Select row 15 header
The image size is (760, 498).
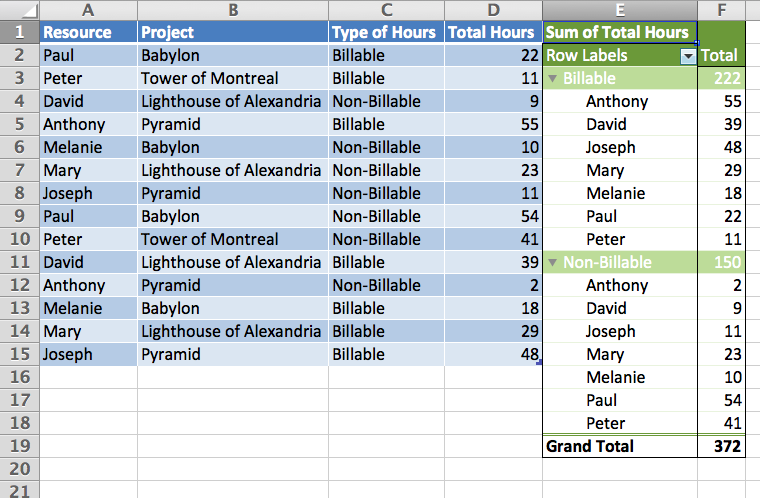point(19,354)
